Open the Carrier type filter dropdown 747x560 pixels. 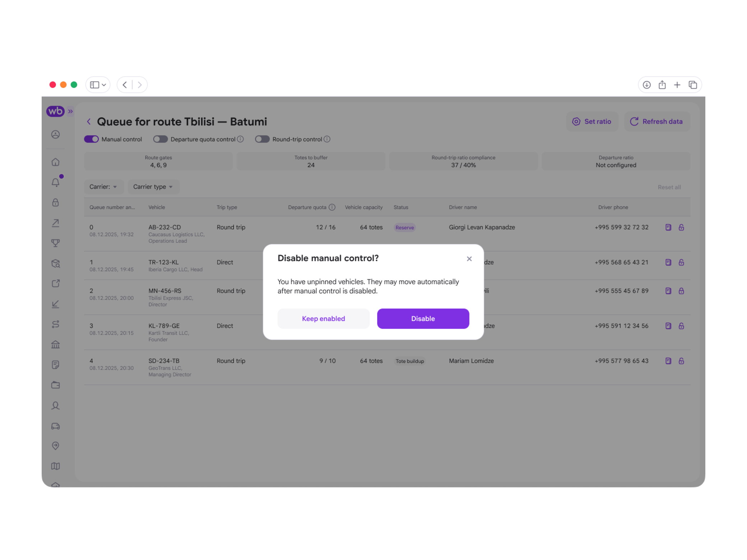coord(153,187)
